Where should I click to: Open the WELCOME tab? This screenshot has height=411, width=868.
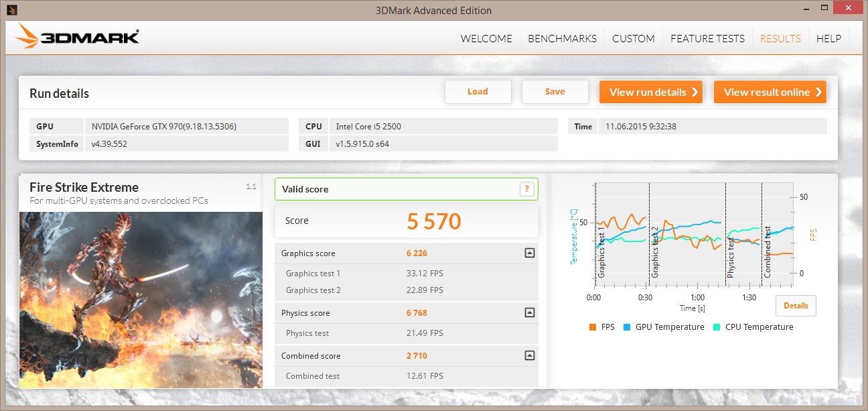(x=486, y=39)
